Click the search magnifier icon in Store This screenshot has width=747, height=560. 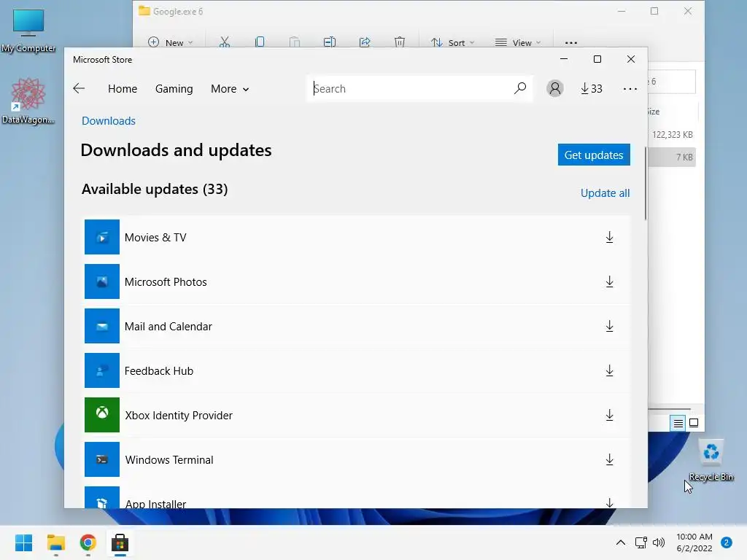click(x=519, y=88)
